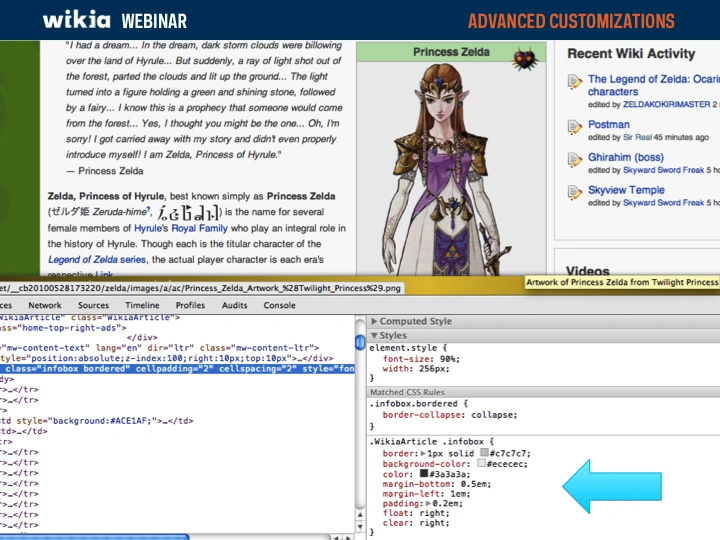Viewport: 720px width, 540px height.
Task: Expand the border property shorthand triangle
Action: (x=419, y=454)
